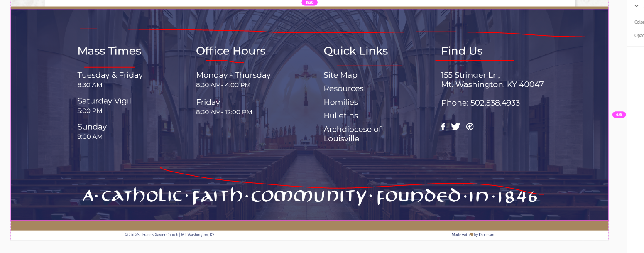This screenshot has height=253, width=644.
Task: Open the Site Map link
Action: (340, 75)
